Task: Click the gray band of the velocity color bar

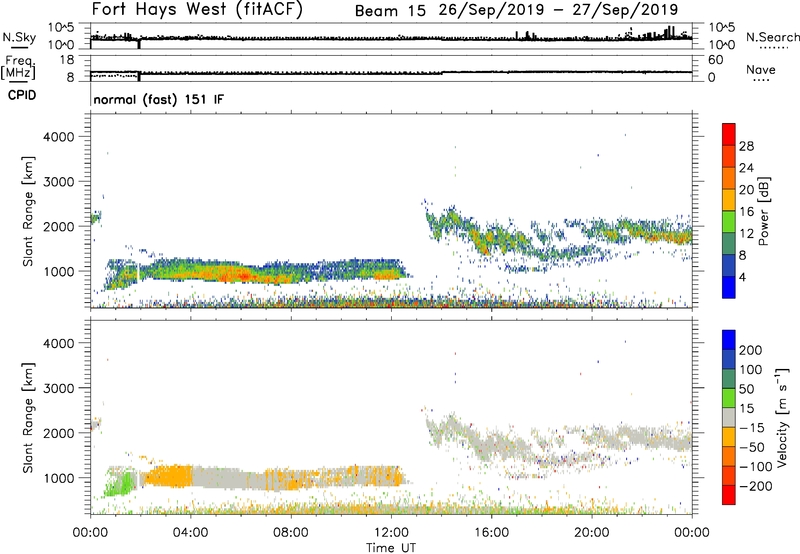Action: (x=729, y=417)
